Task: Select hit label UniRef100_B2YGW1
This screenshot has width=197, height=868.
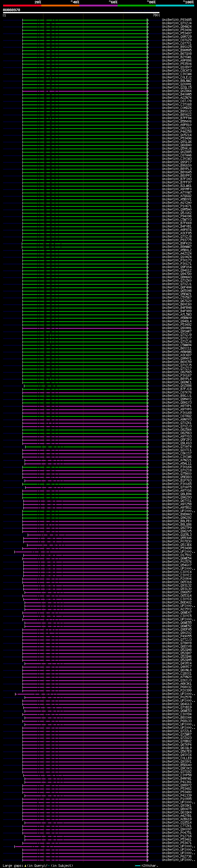Action: 177,57
